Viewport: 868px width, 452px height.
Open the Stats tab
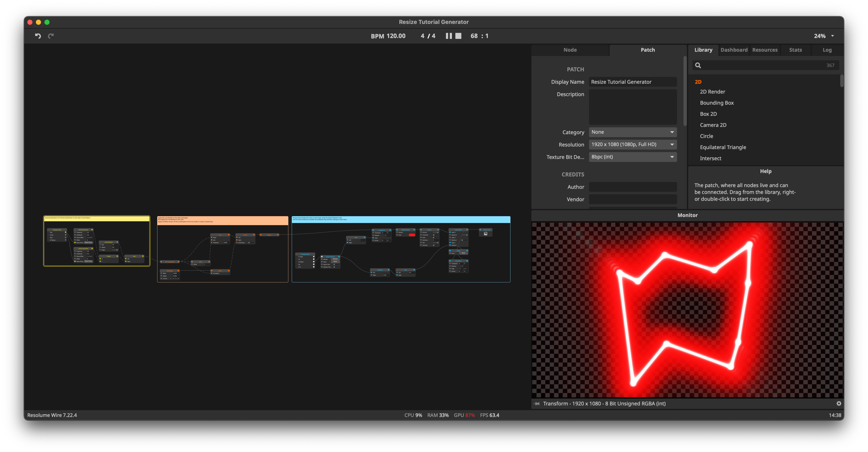(x=795, y=50)
